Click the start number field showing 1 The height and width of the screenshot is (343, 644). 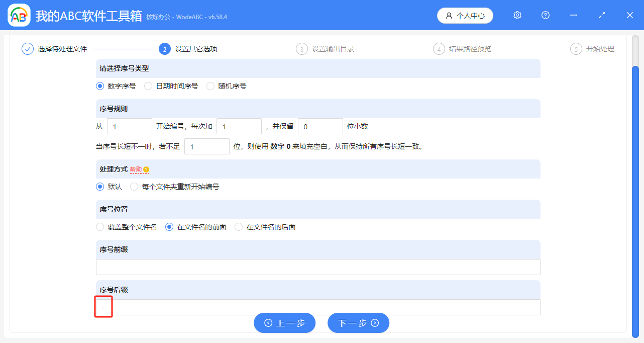(129, 126)
